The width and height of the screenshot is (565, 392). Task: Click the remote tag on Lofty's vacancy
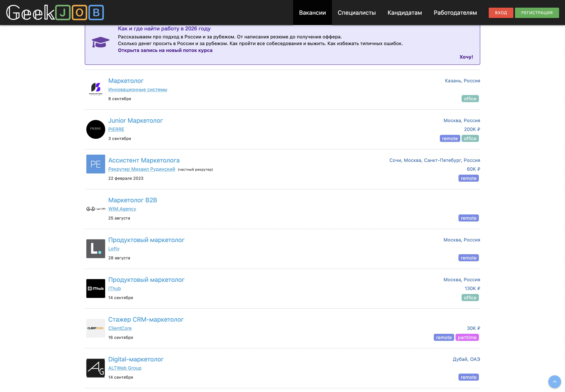(468, 258)
